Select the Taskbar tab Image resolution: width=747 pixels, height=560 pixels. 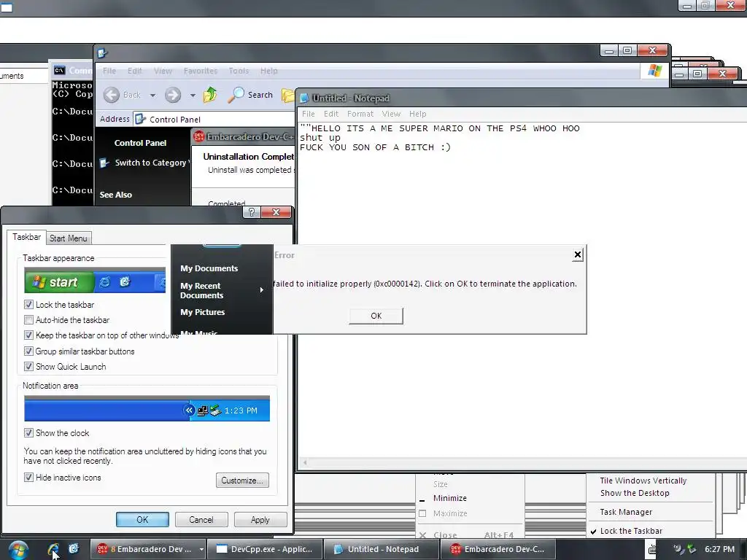pyautogui.click(x=27, y=237)
